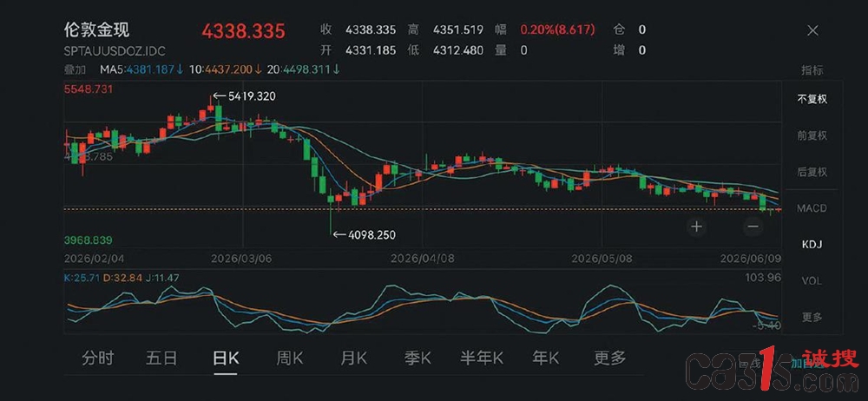Viewport: 868px width, 401px height.
Task: Select 后复权 adjustment option
Action: pos(812,172)
